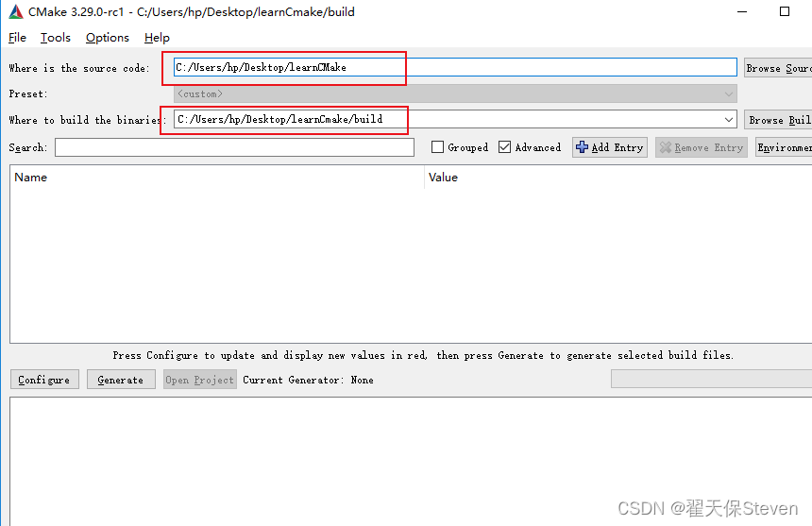The width and height of the screenshot is (812, 526).
Task: Click the Open Project button
Action: pyautogui.click(x=200, y=380)
